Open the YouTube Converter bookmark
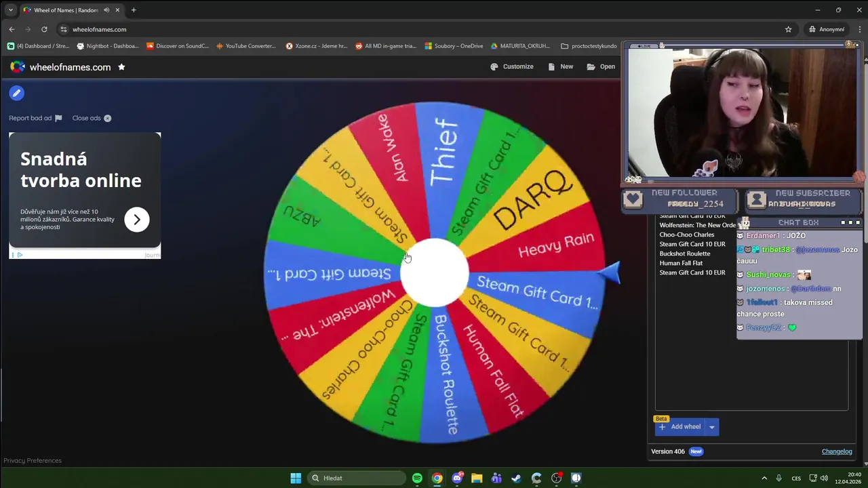Screen dimensions: 868x488 (246, 46)
